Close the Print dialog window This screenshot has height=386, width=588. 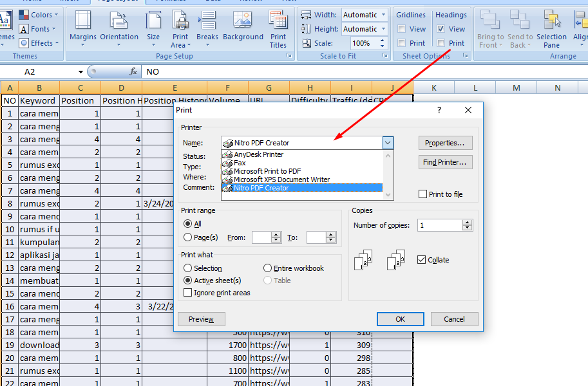[x=468, y=110]
